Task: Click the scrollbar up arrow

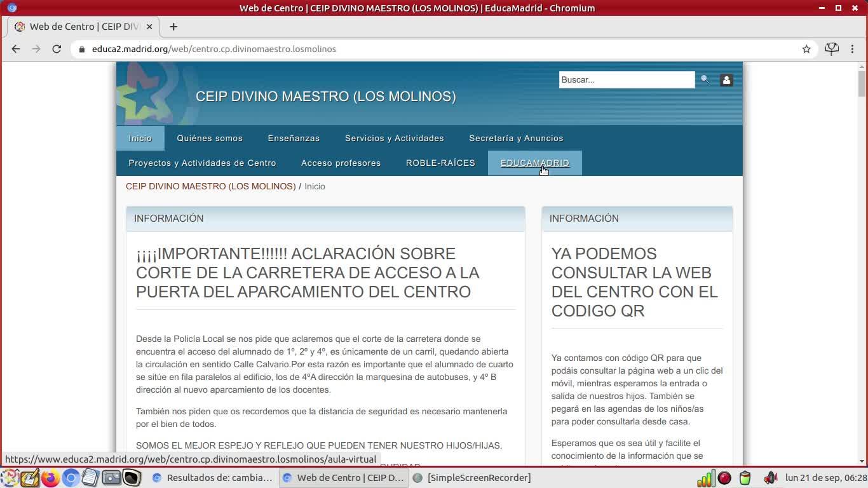Action: pyautogui.click(x=862, y=66)
